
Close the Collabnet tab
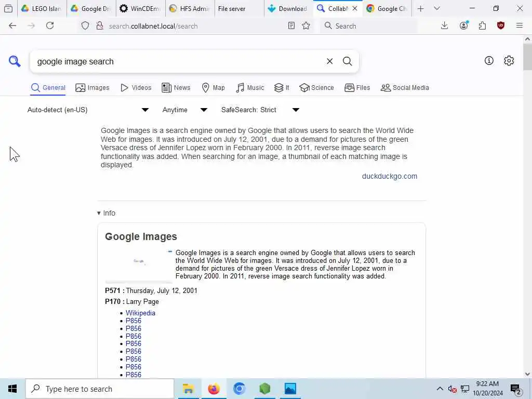[354, 8]
